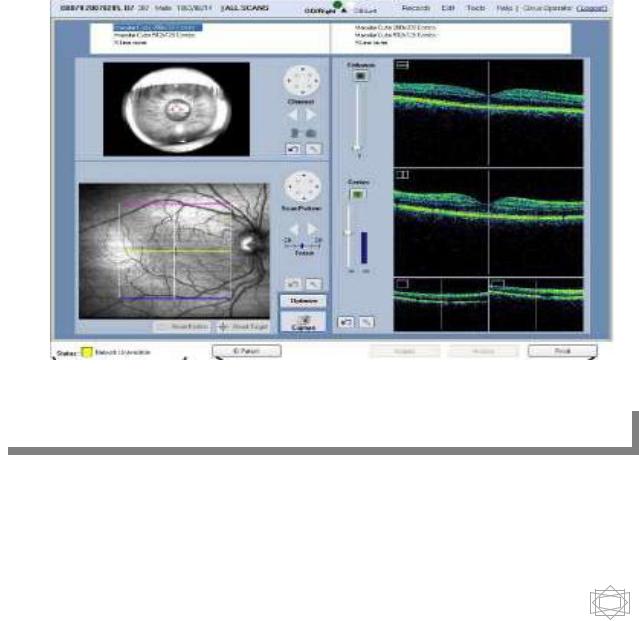Viewport: 639px width, 621px height.
Task: Click reset arrow button in fundus panel
Action: [x=293, y=284]
